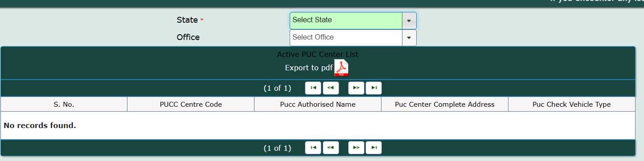This screenshot has height=161, width=644.
Task: Expand the Office dropdown arrow
Action: pos(409,37)
